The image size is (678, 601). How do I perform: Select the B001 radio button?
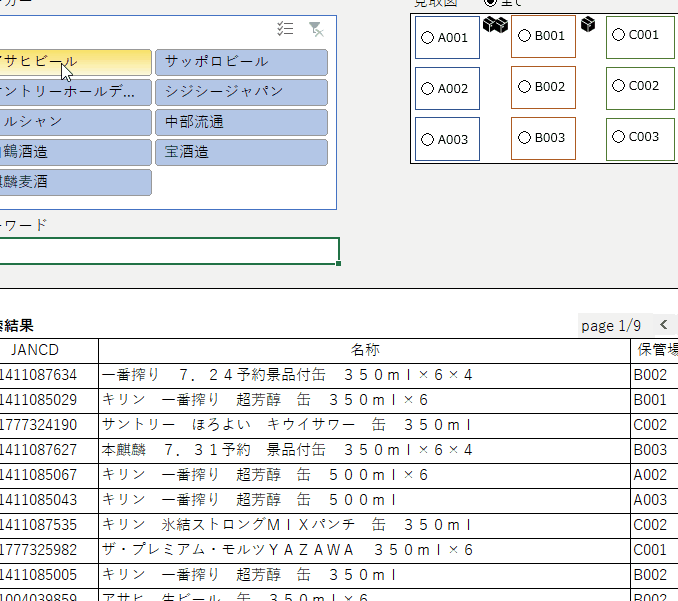click(x=524, y=35)
